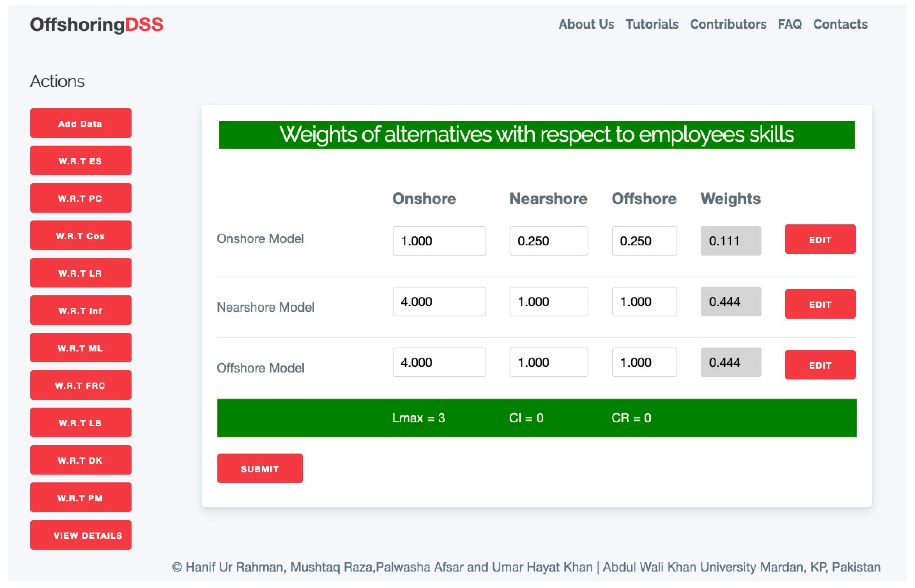
Task: Open the W.R.T PC comparison
Action: pyautogui.click(x=80, y=198)
